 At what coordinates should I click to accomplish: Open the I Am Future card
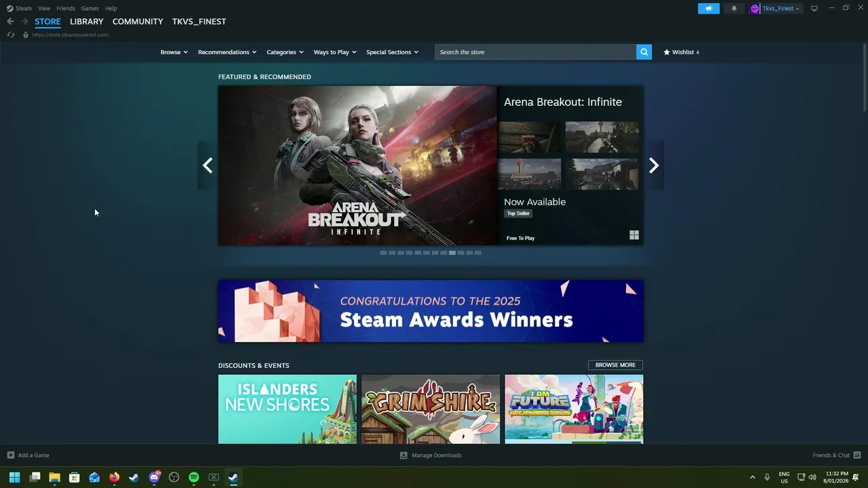point(574,409)
